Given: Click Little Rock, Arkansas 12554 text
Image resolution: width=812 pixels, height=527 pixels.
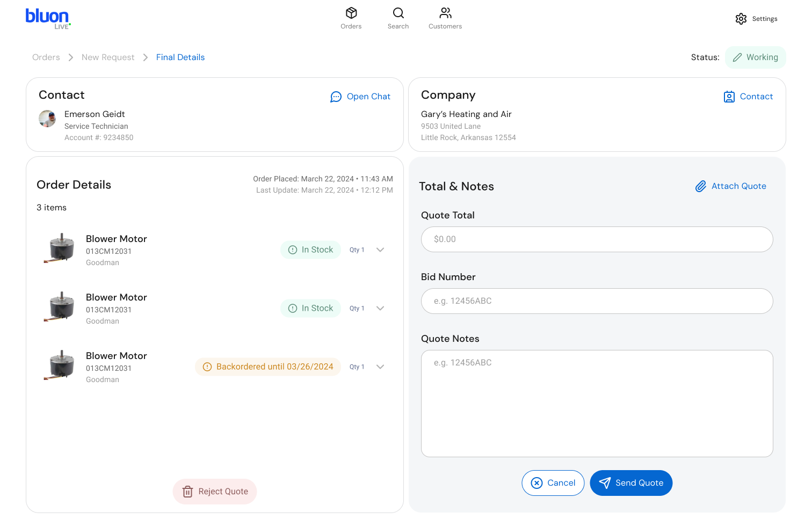Looking at the screenshot, I should 468,138.
